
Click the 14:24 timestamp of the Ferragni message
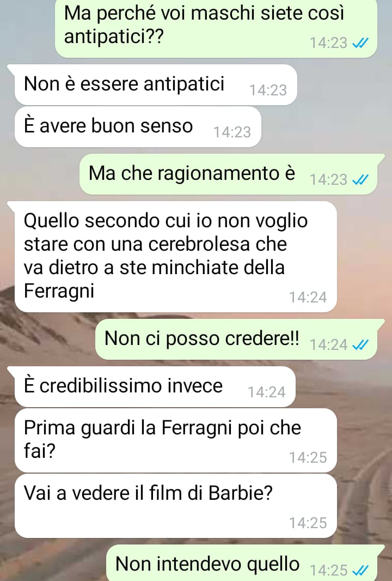(x=308, y=298)
